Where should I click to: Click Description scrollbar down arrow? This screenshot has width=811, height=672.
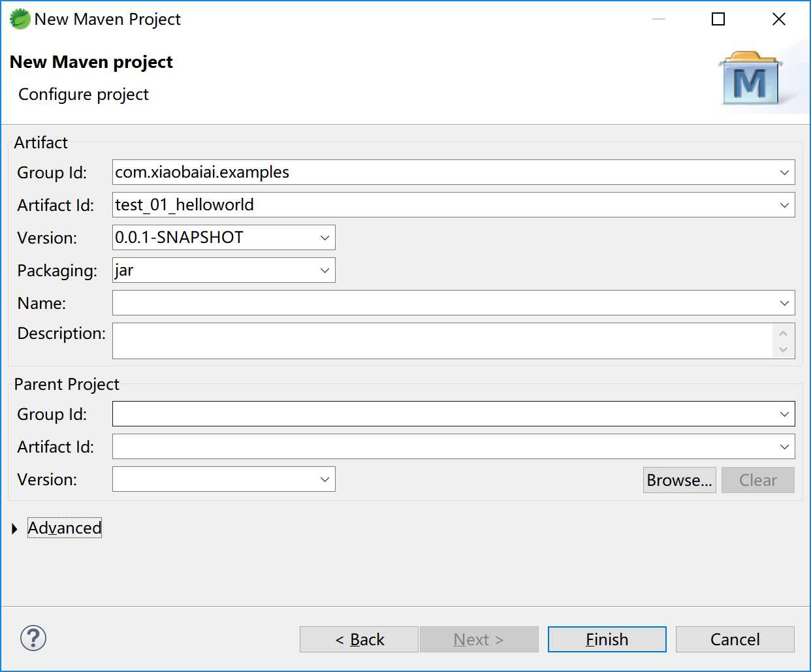[784, 350]
